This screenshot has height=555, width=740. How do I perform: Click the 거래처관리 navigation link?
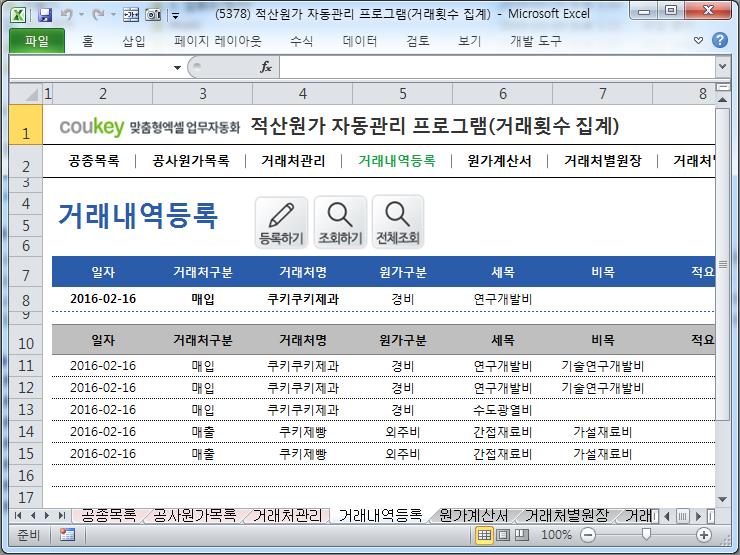[x=293, y=161]
